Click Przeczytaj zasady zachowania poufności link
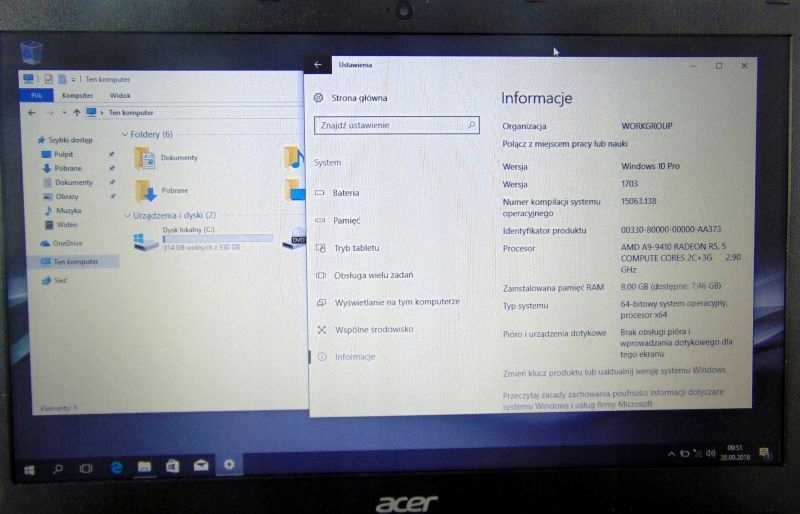This screenshot has width=800, height=514. [613, 398]
